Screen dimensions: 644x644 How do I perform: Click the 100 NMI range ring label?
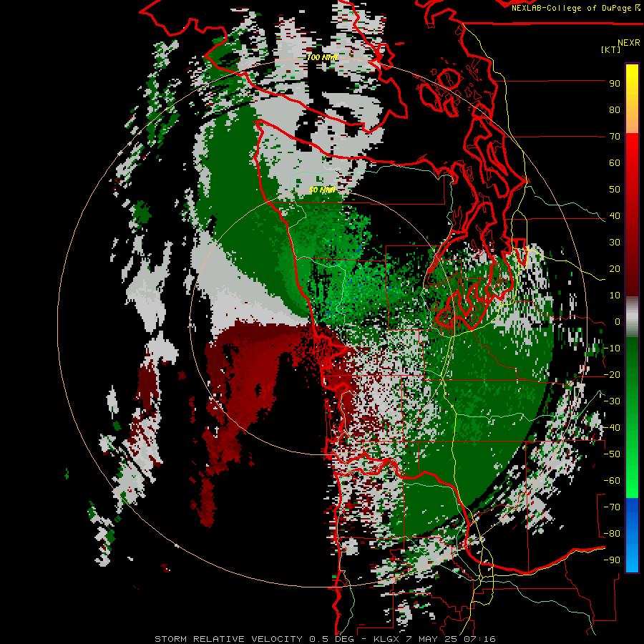322,57
